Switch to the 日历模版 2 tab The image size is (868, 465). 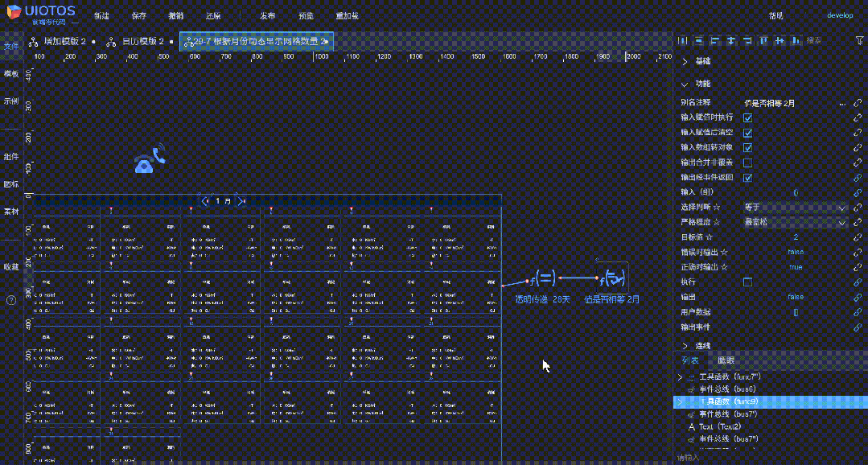[x=138, y=42]
